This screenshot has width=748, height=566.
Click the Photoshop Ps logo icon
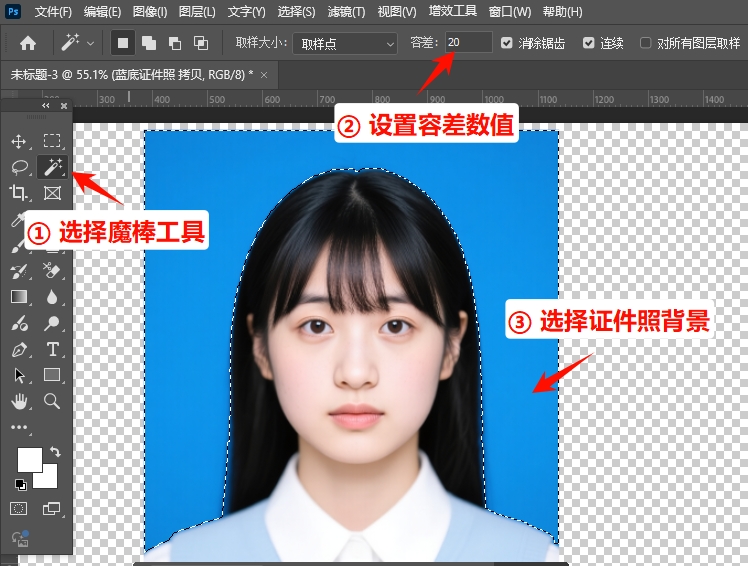13,11
